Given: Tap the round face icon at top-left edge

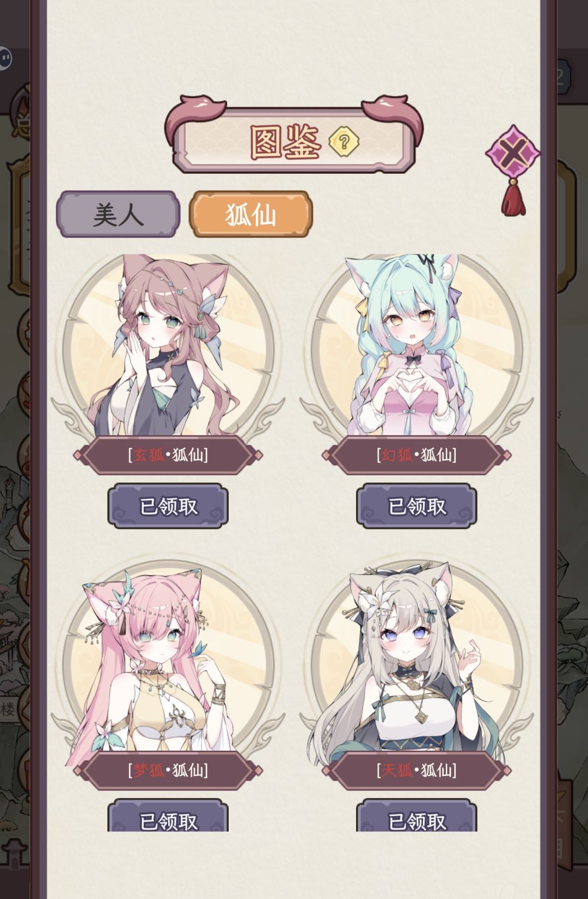Looking at the screenshot, I should click(5, 58).
